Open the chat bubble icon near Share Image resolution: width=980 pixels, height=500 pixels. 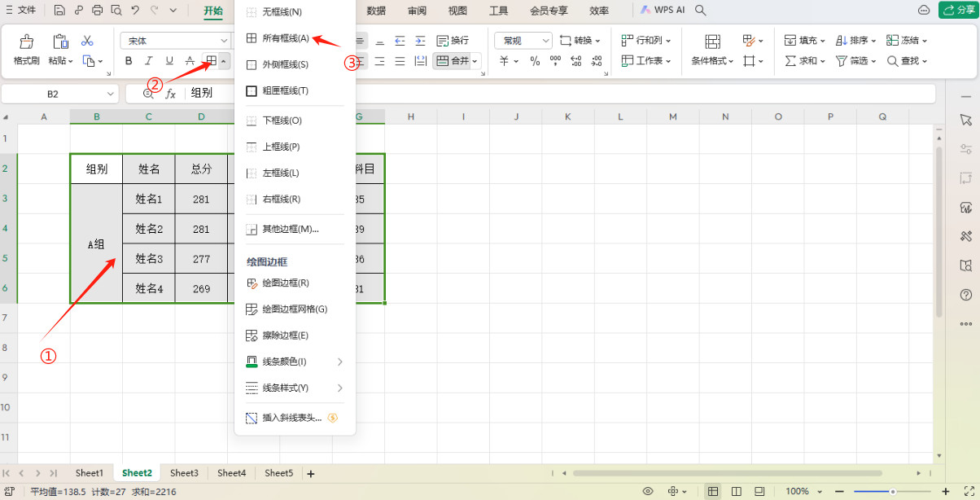[924, 11]
